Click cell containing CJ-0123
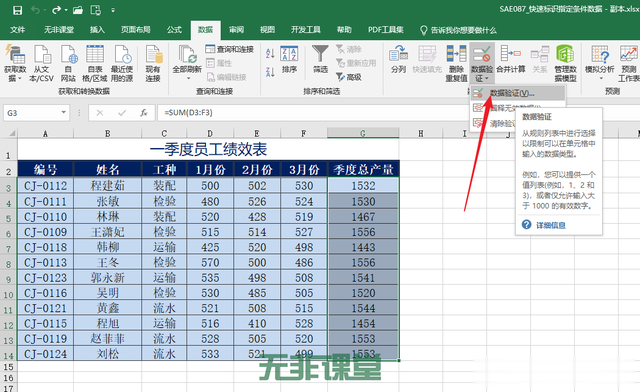The width and height of the screenshot is (640, 392). coord(45,278)
